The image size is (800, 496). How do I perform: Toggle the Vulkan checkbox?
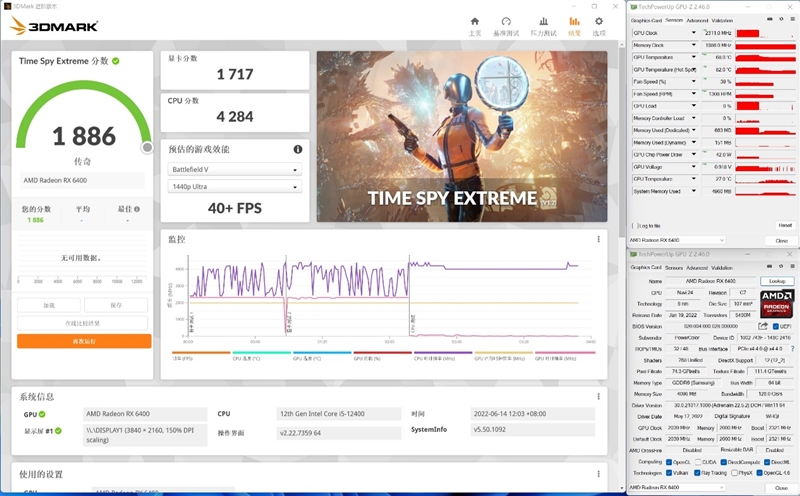coord(669,473)
